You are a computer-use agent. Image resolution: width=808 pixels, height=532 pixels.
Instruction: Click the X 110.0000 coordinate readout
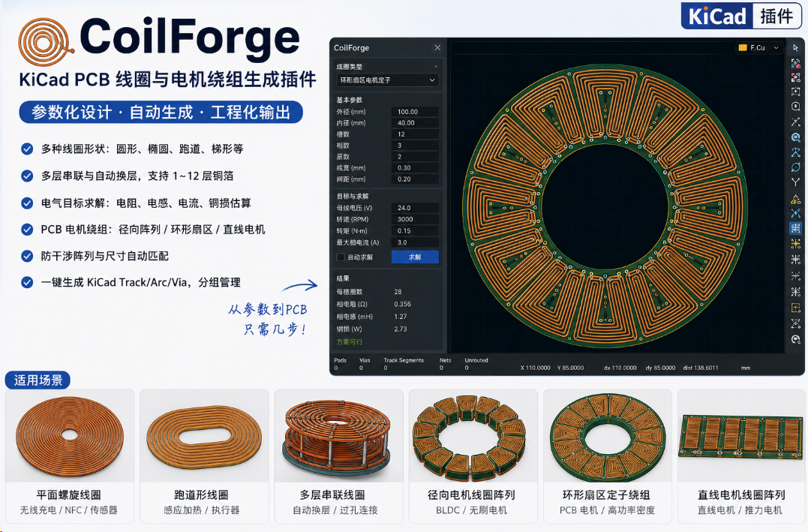click(536, 368)
